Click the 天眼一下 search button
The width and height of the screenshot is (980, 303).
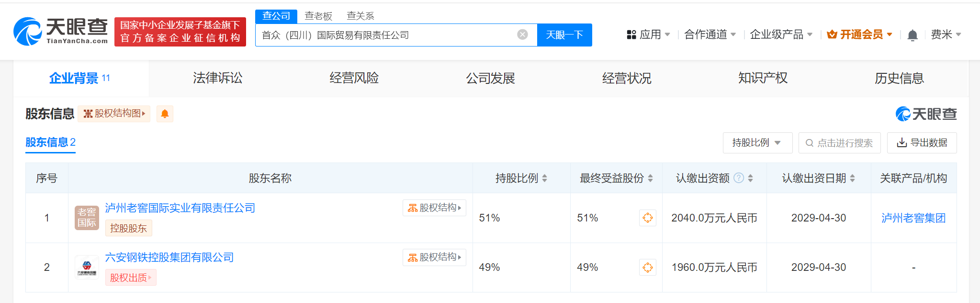(x=564, y=35)
